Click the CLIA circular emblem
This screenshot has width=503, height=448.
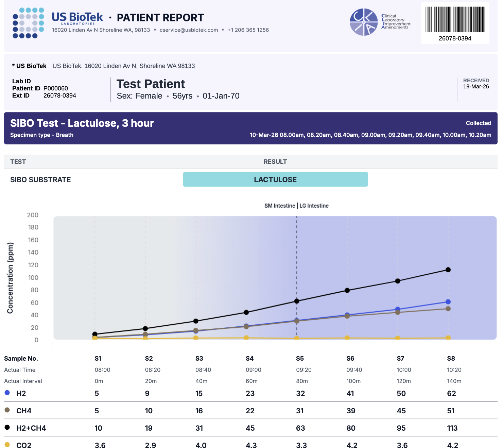click(x=363, y=22)
